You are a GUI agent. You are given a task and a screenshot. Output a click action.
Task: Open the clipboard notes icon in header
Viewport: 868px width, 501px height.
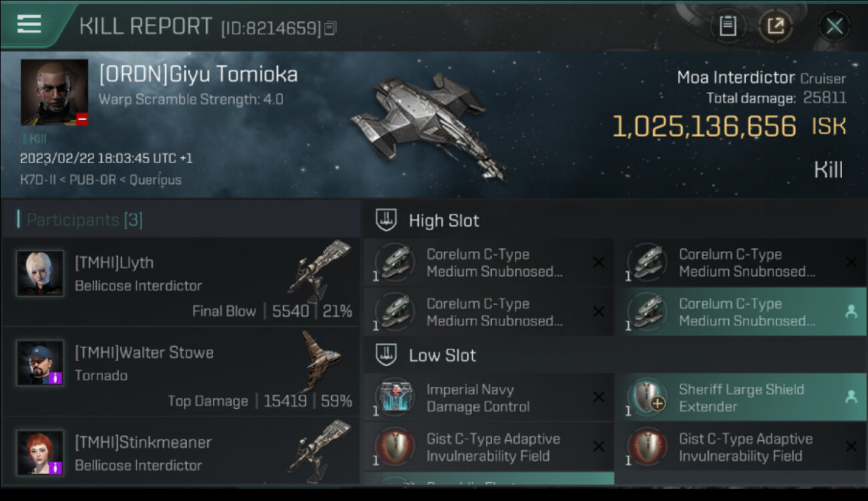728,26
